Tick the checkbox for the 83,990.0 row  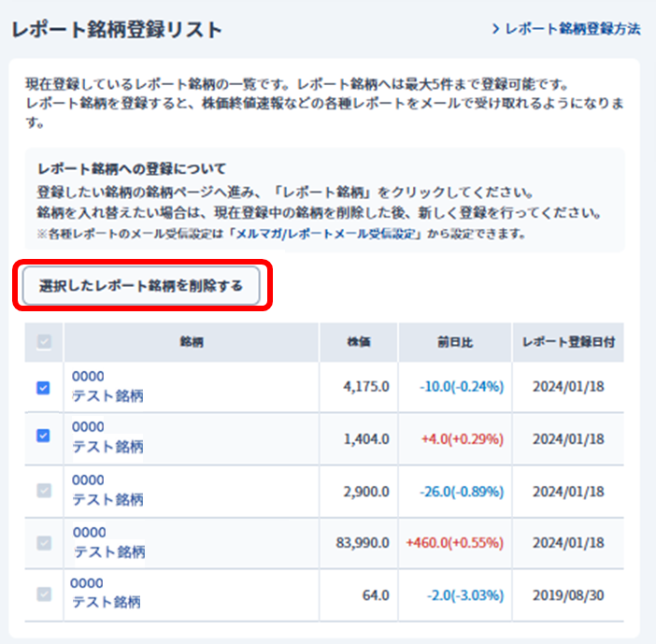(43, 542)
